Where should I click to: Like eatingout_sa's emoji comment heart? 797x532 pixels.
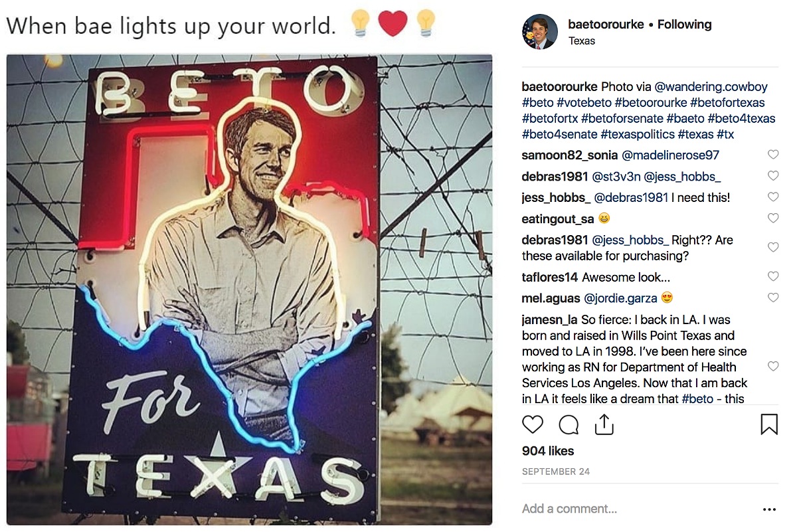pyautogui.click(x=772, y=218)
